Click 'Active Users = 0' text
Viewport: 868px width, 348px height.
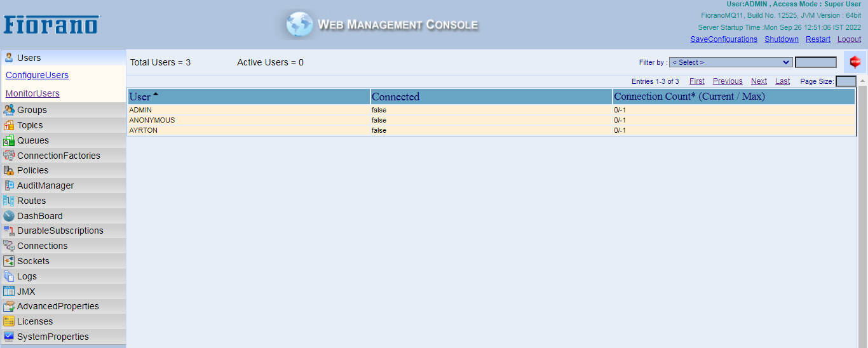[270, 62]
